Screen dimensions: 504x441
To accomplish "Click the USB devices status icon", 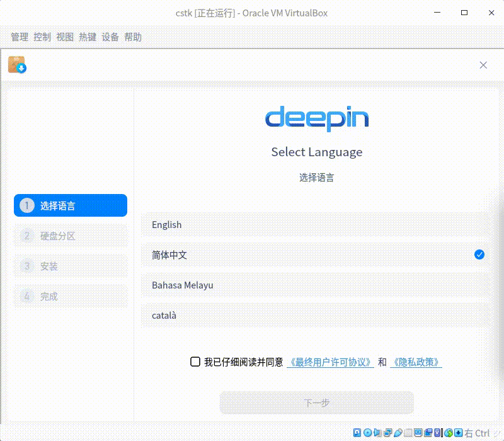I will [x=398, y=433].
